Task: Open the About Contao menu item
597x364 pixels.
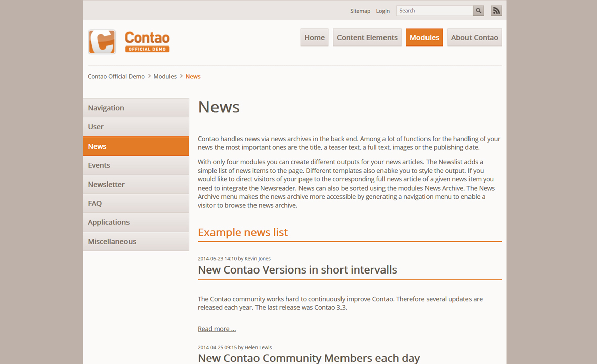Action: tap(475, 37)
